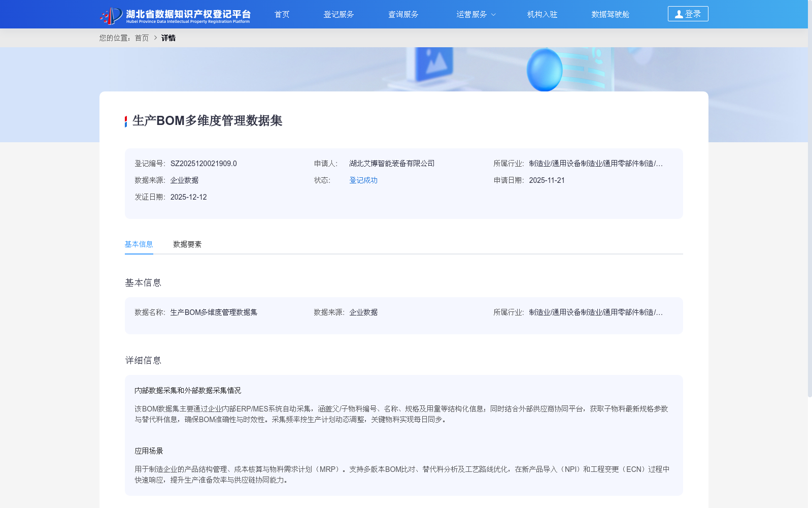Click the 登录 button
The height and width of the screenshot is (508, 812).
[688, 14]
